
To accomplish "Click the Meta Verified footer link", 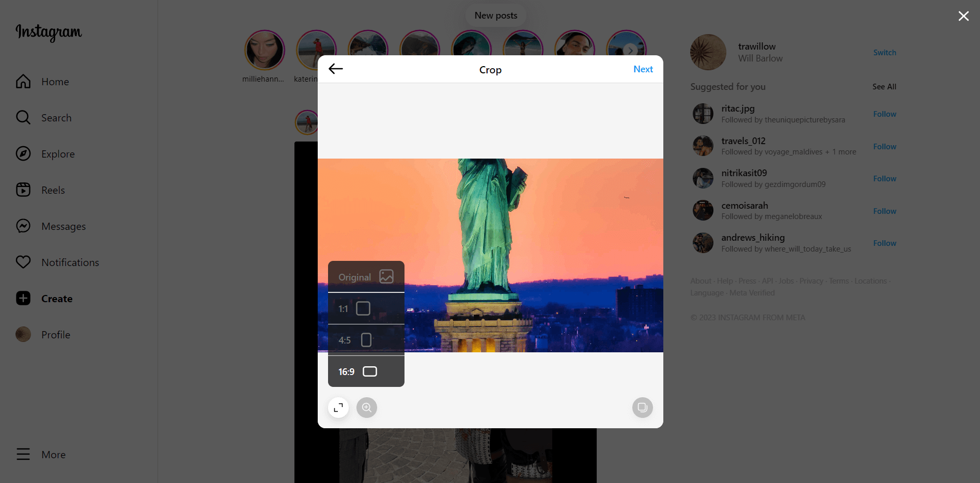I will (x=752, y=293).
